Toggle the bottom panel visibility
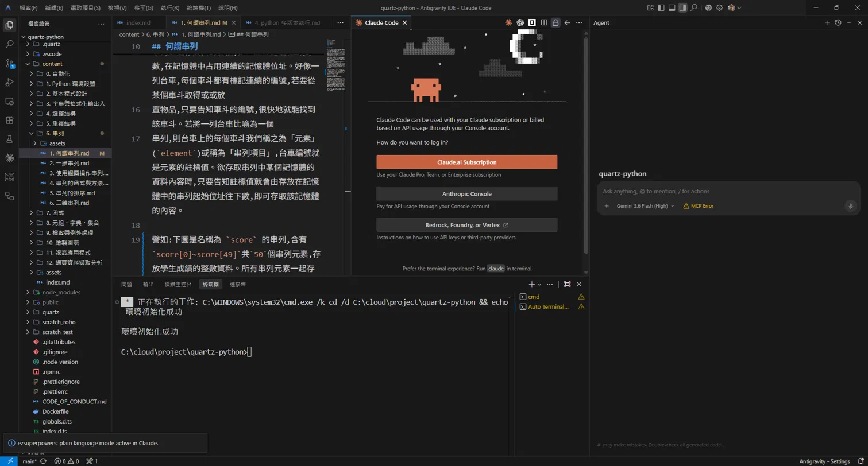Screen dimensions: 868x466 [672, 8]
